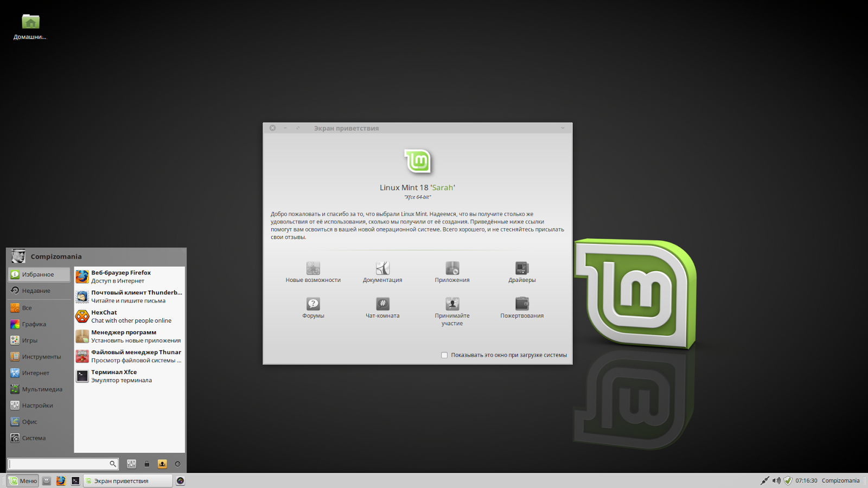Viewport: 868px width, 488px height.
Task: Open the Graphics (Графика) category
Action: (40, 324)
